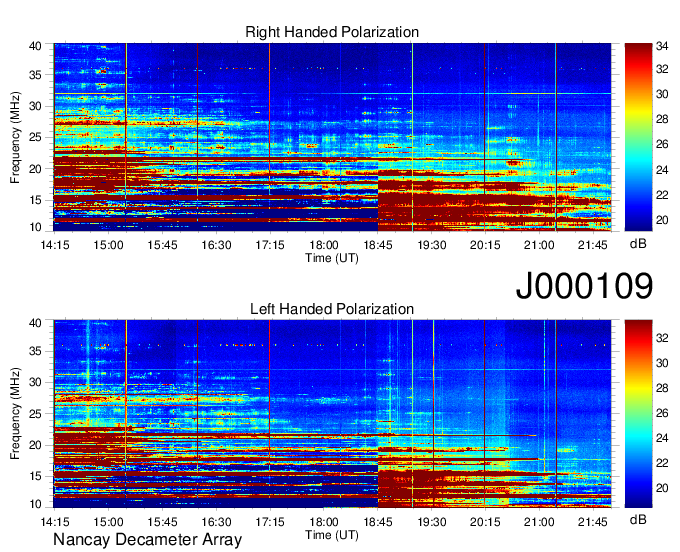Click the 15:45 tick on upper time axis
Image resolution: width=680 pixels, height=552 pixels.
pos(162,245)
